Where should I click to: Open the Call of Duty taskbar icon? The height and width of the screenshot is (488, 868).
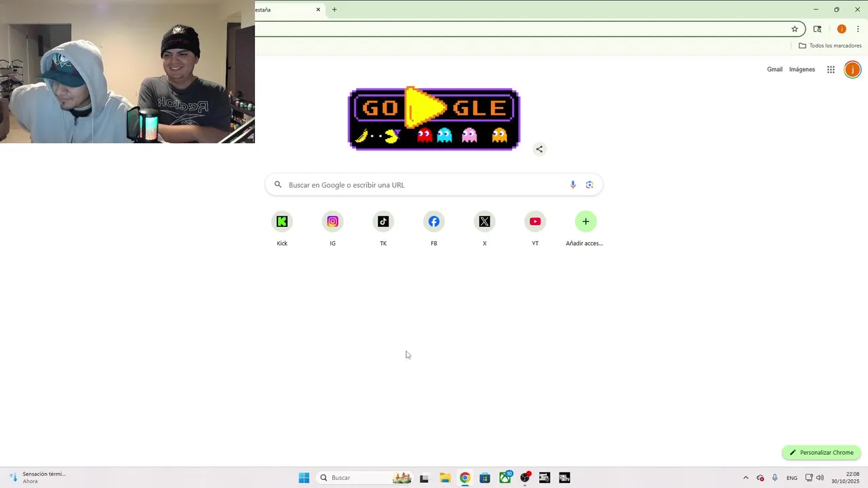coord(564,478)
